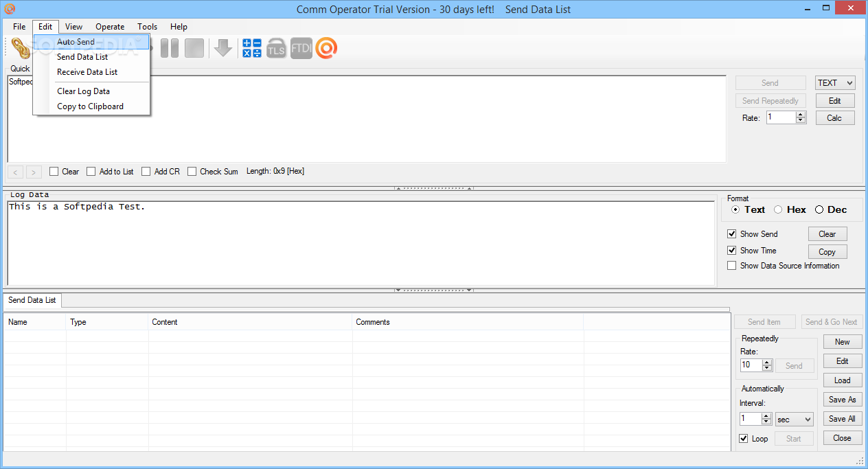The height and width of the screenshot is (469, 868).
Task: Enable the Add CR checkbox
Action: click(146, 172)
